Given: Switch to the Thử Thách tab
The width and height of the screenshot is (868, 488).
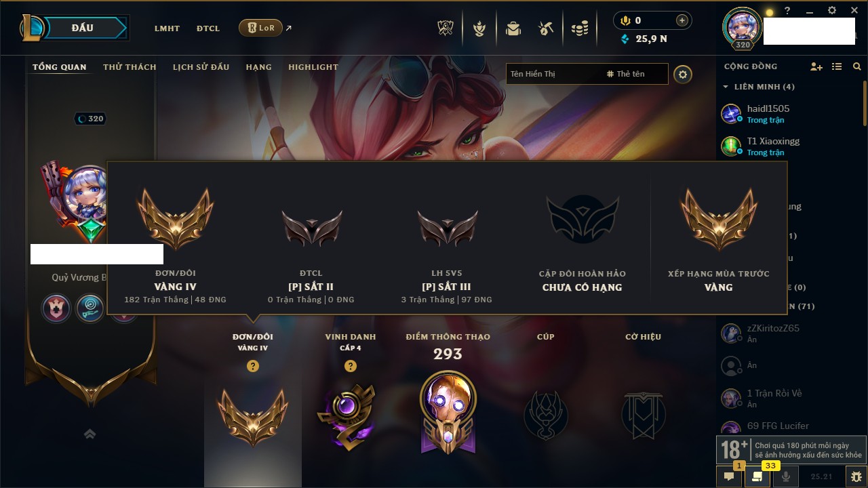Looking at the screenshot, I should coord(130,67).
